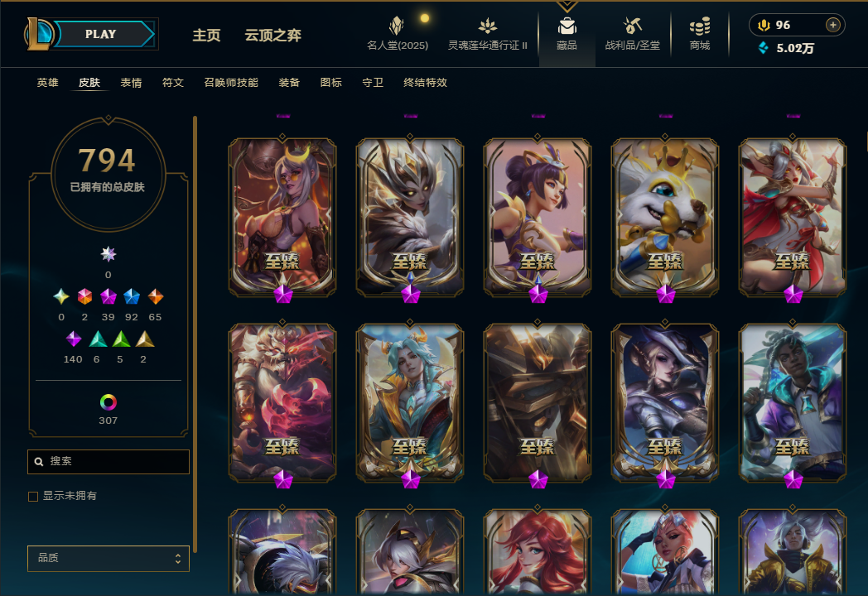
Task: Go to the 主页 home page
Action: 206,36
